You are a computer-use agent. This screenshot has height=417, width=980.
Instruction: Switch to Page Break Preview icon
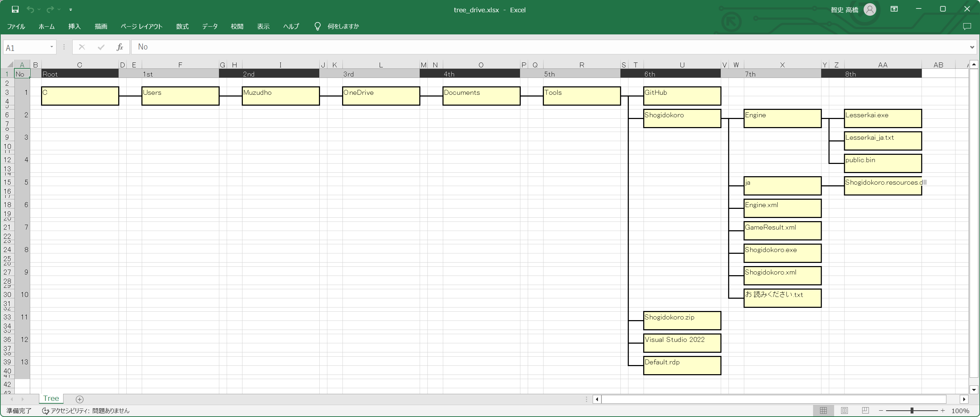tap(865, 411)
